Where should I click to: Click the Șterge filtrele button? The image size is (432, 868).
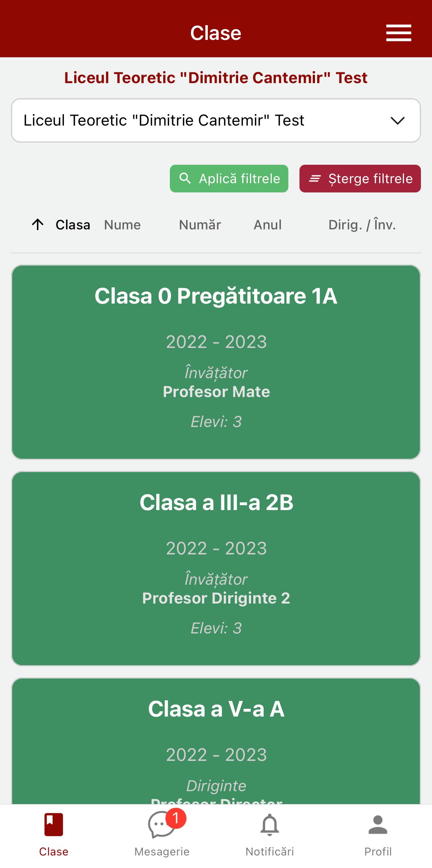[x=360, y=178]
